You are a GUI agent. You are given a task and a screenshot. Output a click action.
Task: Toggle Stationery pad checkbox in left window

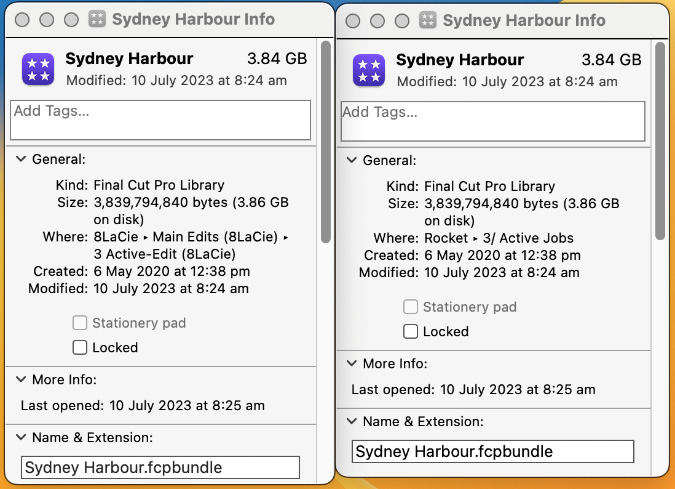click(80, 323)
